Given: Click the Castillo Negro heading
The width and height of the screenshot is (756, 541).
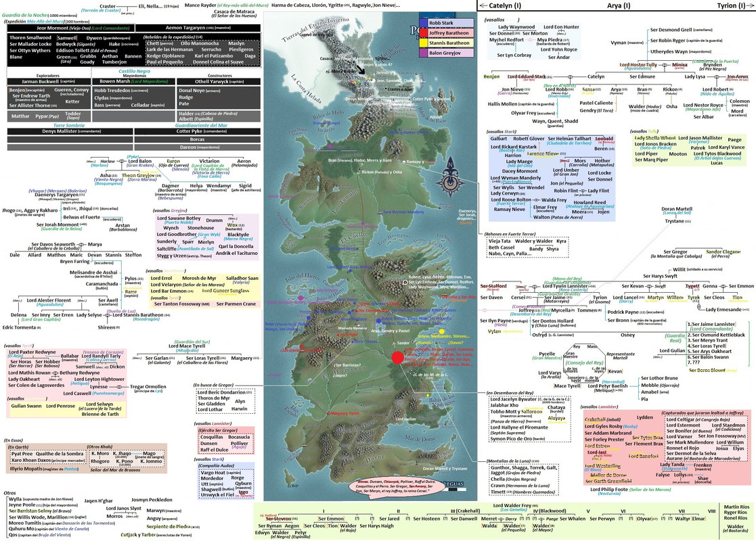Looking at the screenshot, I should tap(135, 71).
